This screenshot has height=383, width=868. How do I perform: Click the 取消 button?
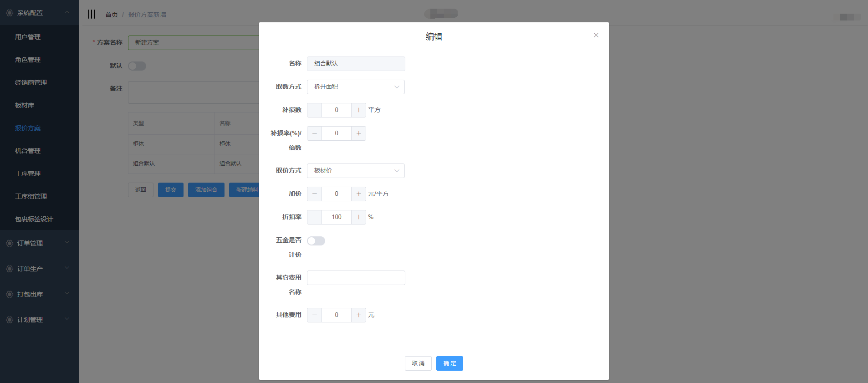click(x=418, y=363)
